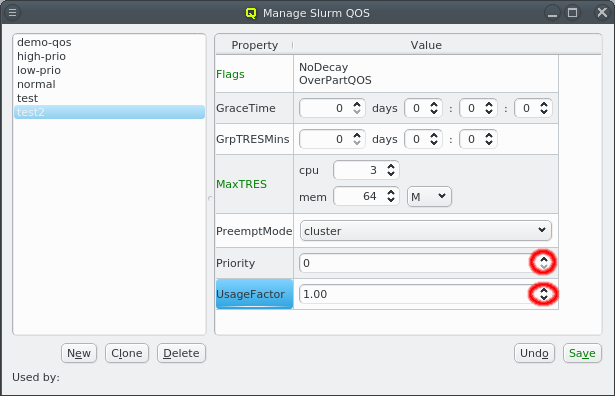
Task: Click the MaxTRES cpu spinner field
Action: [x=366, y=170]
